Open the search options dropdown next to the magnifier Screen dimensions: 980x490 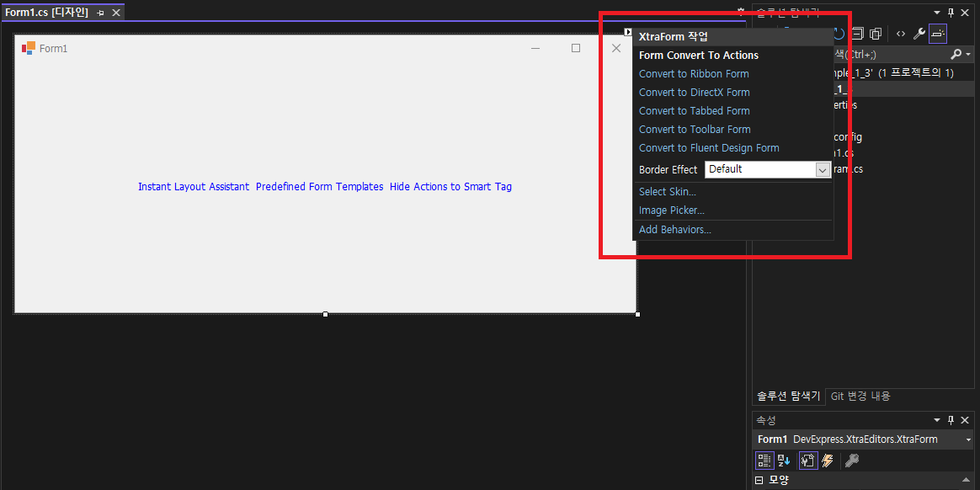tap(968, 55)
